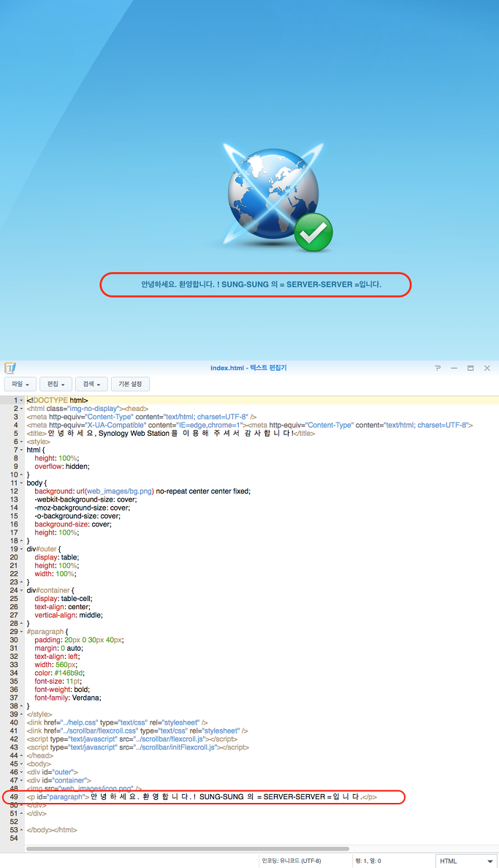Screen dimensions: 499x868
Task: Click the p id="paragraph" line in the editor
Action: click(202, 797)
